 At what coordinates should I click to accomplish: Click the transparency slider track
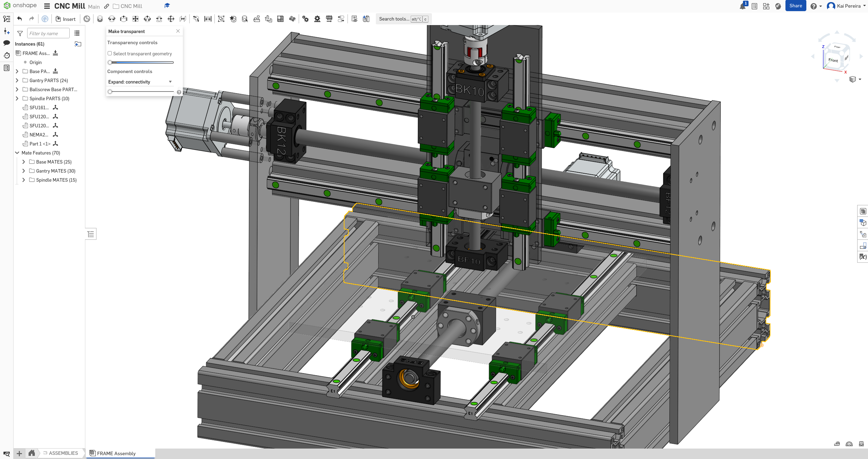(x=141, y=62)
